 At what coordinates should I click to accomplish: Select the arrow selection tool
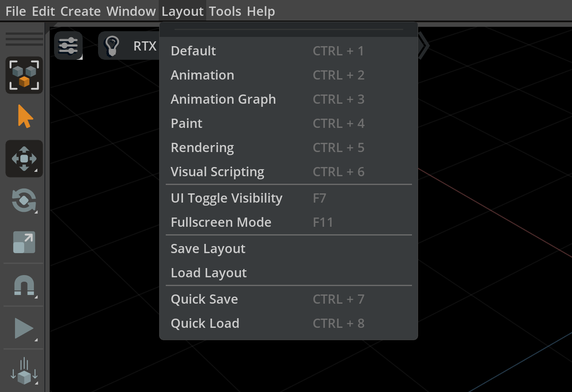point(25,116)
